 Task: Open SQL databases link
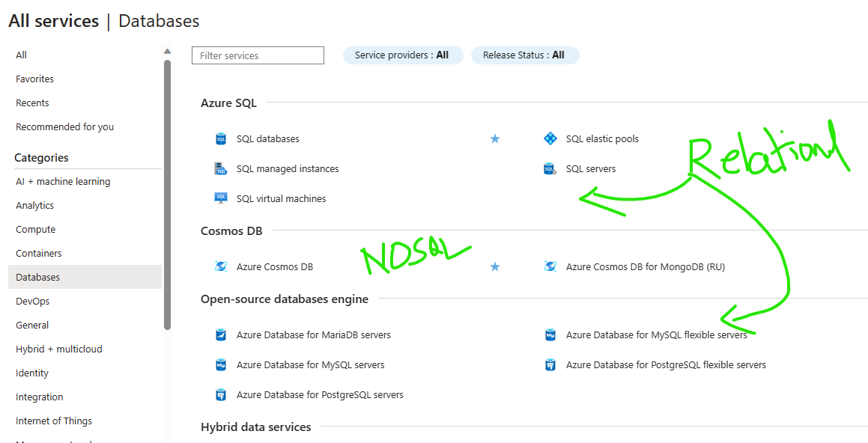pos(268,139)
